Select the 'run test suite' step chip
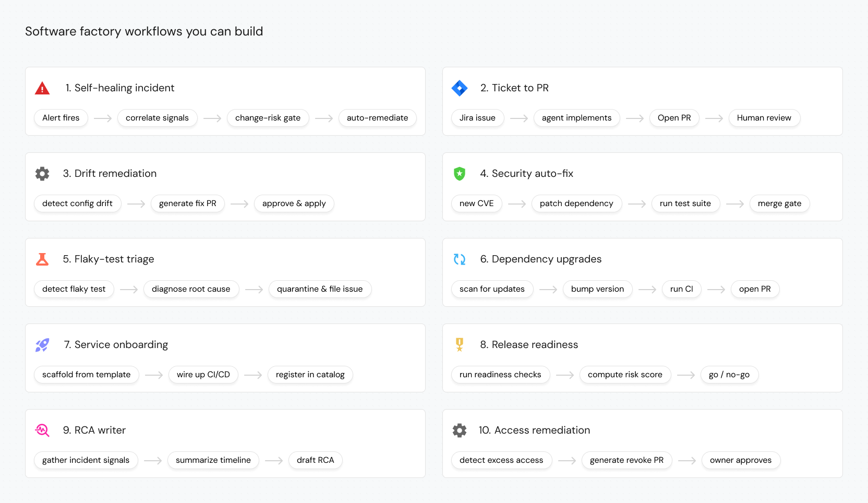The height and width of the screenshot is (503, 868). (x=685, y=203)
